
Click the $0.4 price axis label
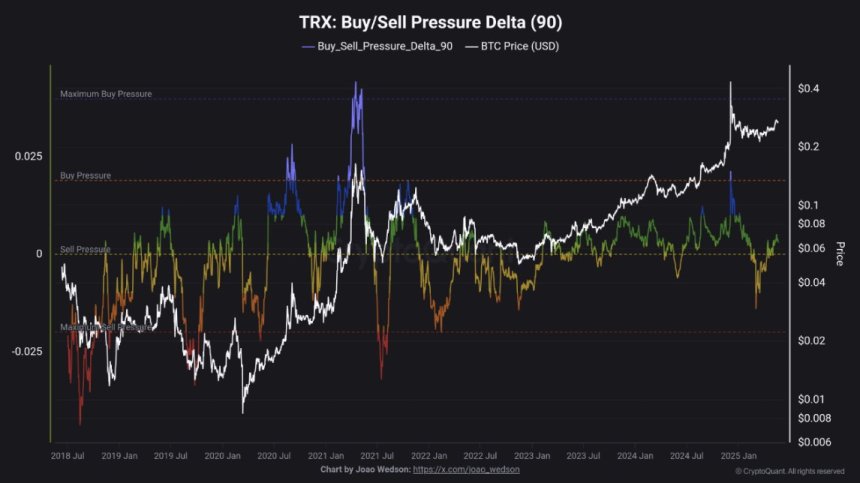pyautogui.click(x=808, y=89)
